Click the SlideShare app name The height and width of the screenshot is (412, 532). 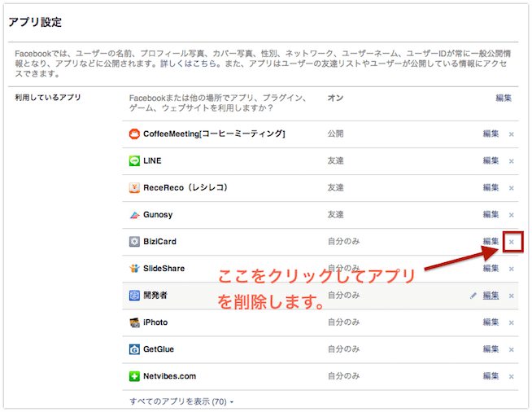[164, 269]
